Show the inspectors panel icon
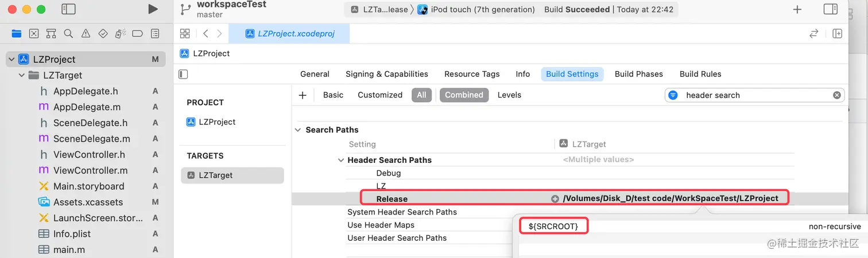The width and height of the screenshot is (868, 258). click(830, 9)
